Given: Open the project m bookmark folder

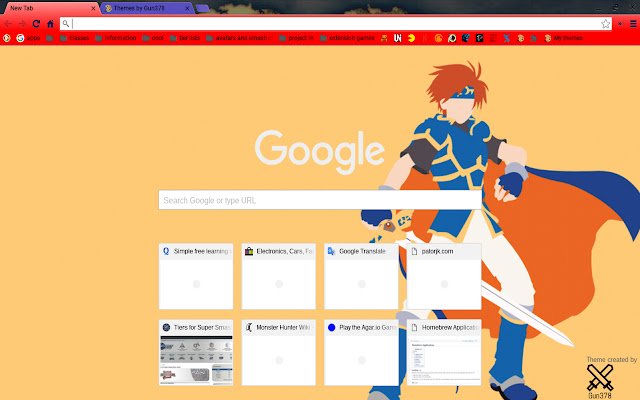Looking at the screenshot, I should 297,38.
